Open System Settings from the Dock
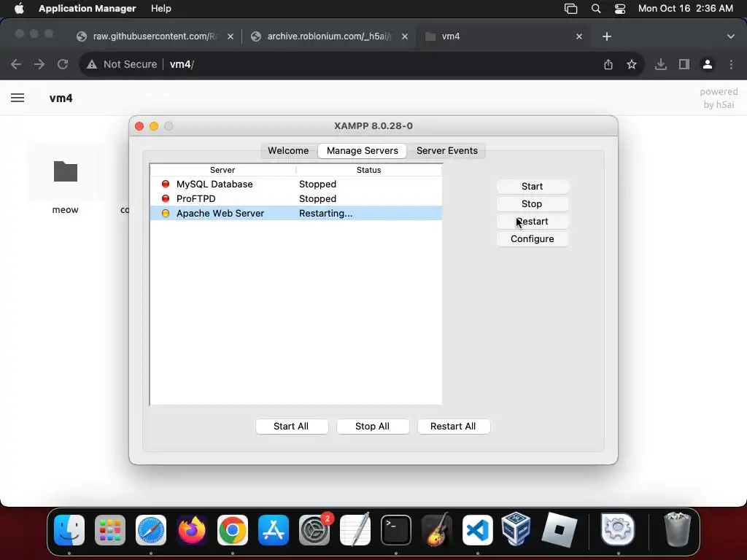 coord(314,530)
